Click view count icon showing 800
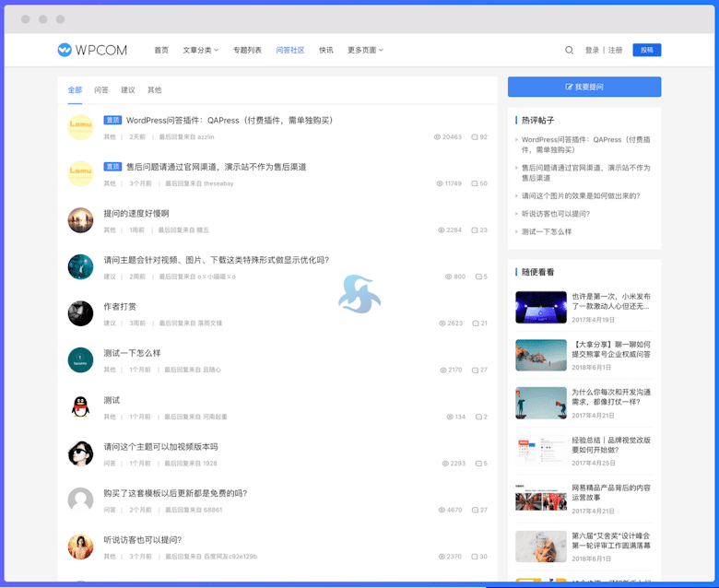The image size is (719, 588). (449, 276)
